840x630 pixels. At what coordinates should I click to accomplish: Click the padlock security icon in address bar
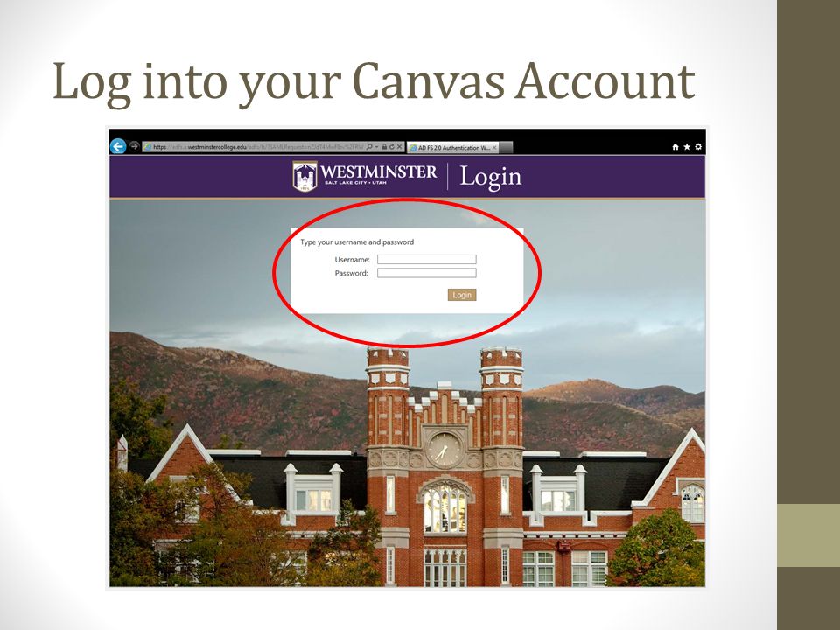385,147
